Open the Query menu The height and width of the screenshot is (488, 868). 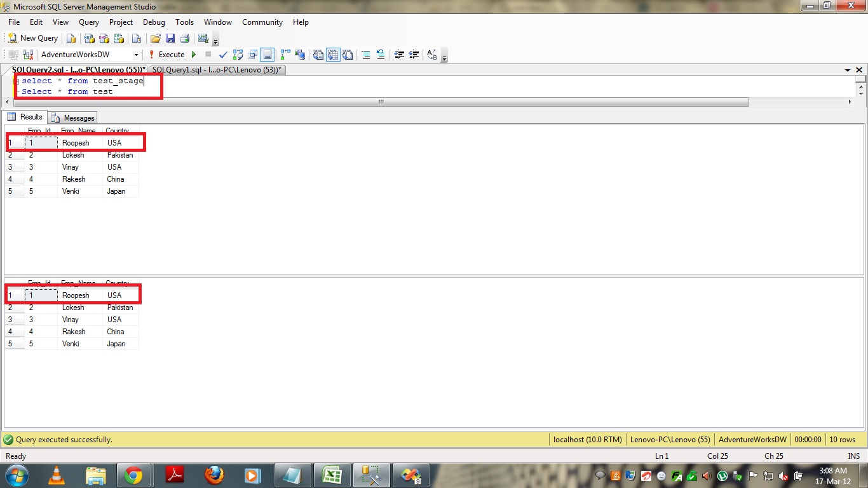[x=89, y=22]
